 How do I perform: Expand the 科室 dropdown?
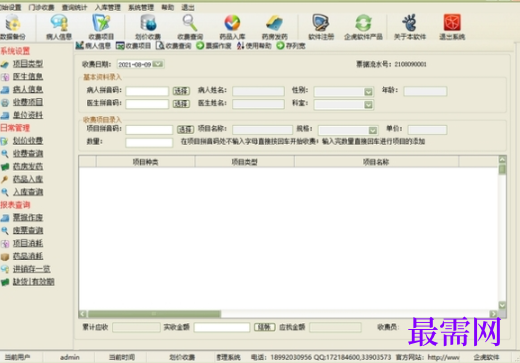pos(368,105)
